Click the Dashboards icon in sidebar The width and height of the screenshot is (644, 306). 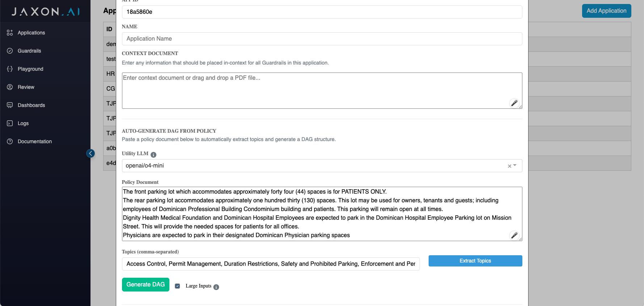pyautogui.click(x=10, y=105)
